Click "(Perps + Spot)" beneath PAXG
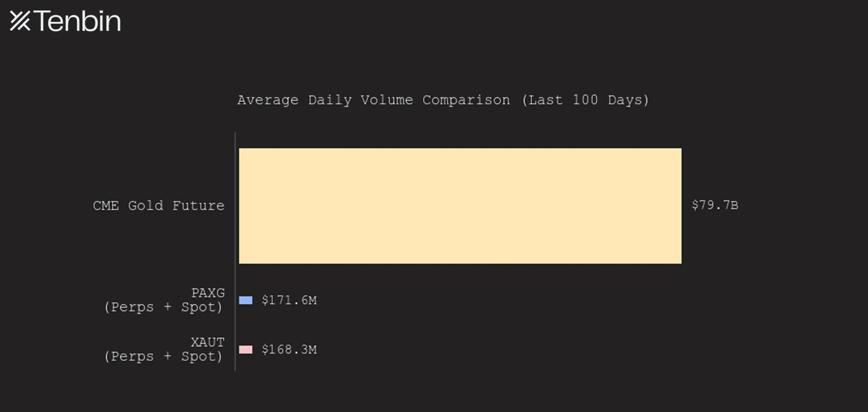Image resolution: width=868 pixels, height=412 pixels. [x=163, y=307]
